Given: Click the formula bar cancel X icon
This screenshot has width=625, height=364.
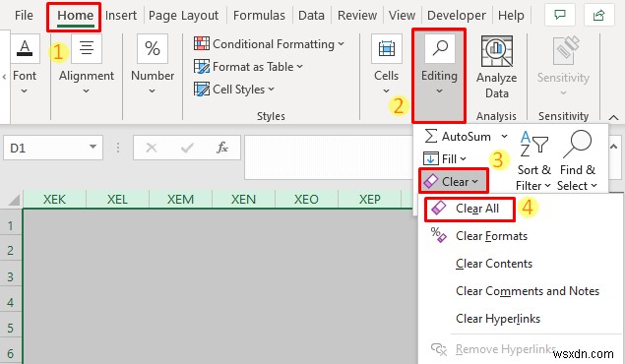Looking at the screenshot, I should click(152, 148).
